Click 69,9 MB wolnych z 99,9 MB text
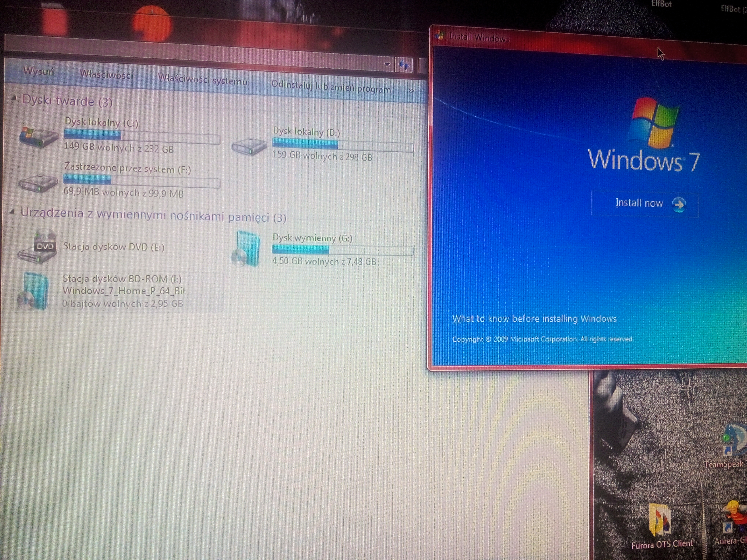 (x=123, y=192)
